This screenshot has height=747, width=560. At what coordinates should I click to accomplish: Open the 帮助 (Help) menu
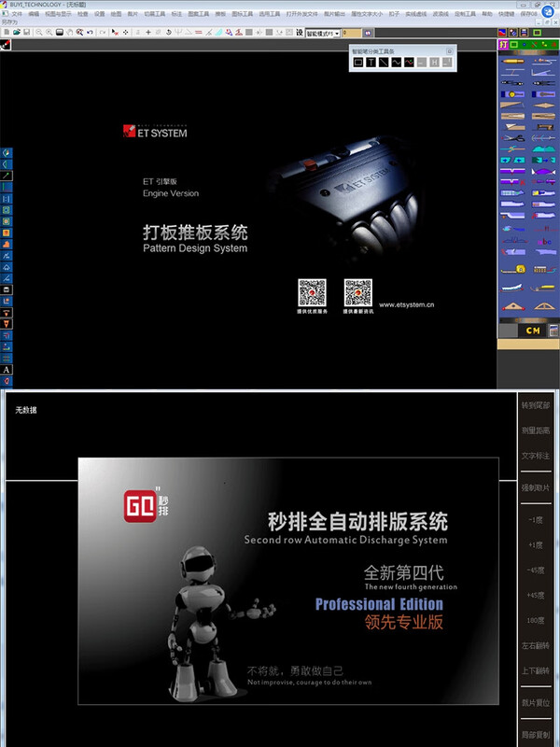coord(486,14)
